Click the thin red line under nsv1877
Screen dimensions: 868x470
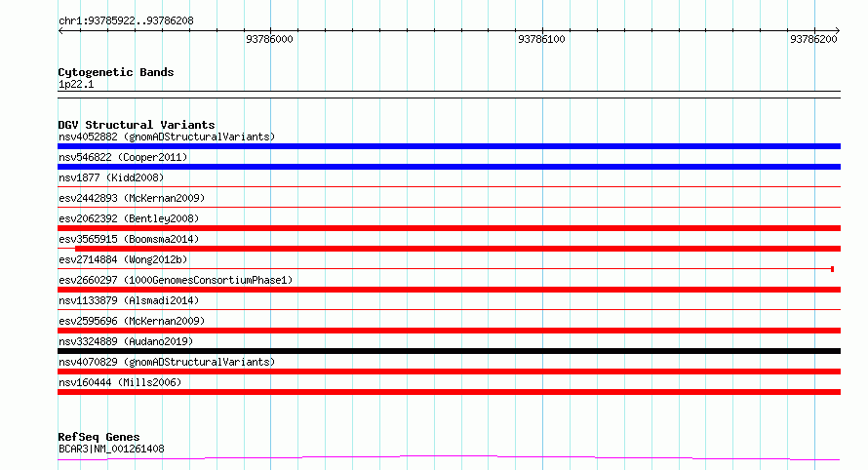pyautogui.click(x=449, y=187)
